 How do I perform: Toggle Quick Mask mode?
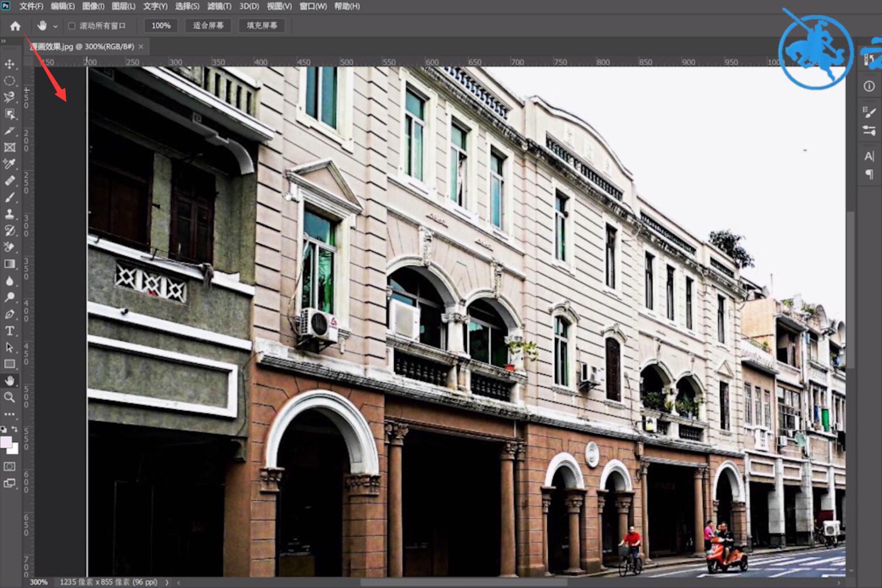coord(10,466)
